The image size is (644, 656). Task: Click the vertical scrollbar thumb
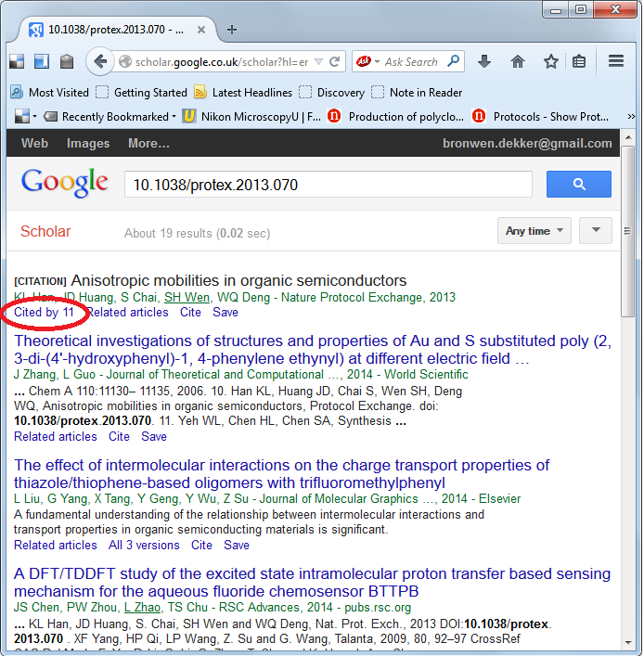tap(627, 231)
